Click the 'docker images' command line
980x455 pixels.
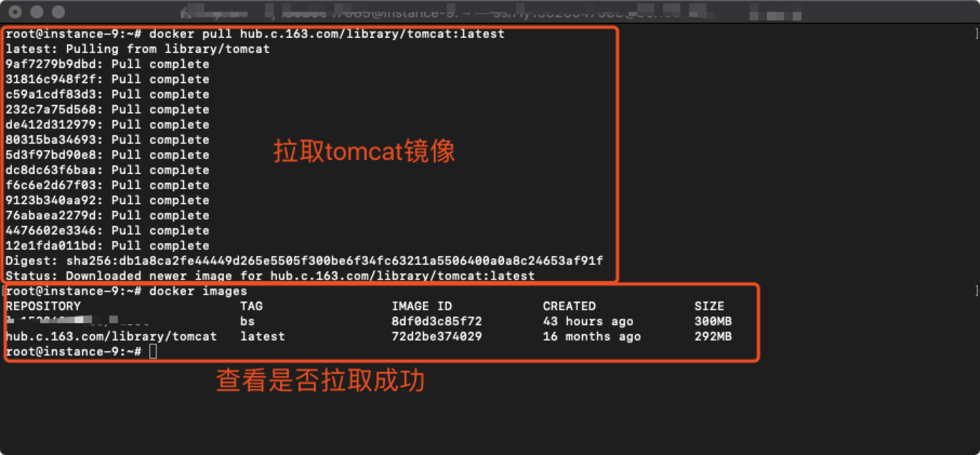coord(126,291)
